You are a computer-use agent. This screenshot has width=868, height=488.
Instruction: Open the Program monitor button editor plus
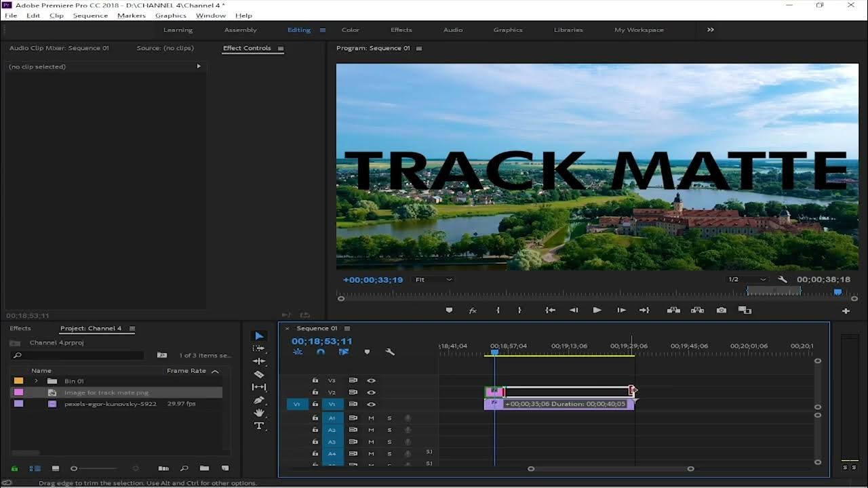tap(846, 311)
